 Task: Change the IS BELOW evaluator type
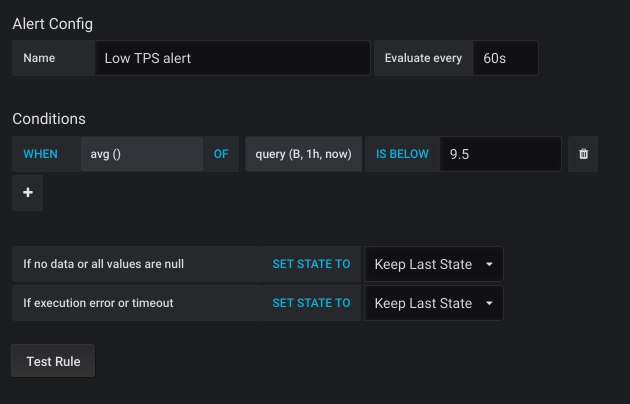(x=402, y=154)
